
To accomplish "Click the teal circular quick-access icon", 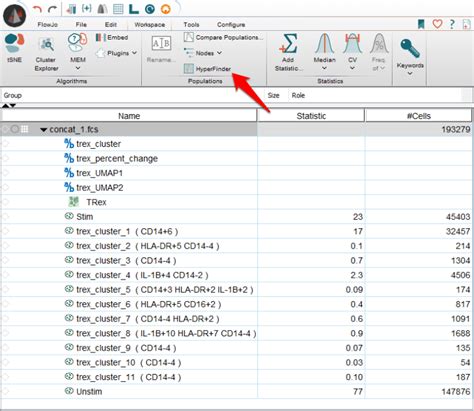I will pyautogui.click(x=150, y=9).
